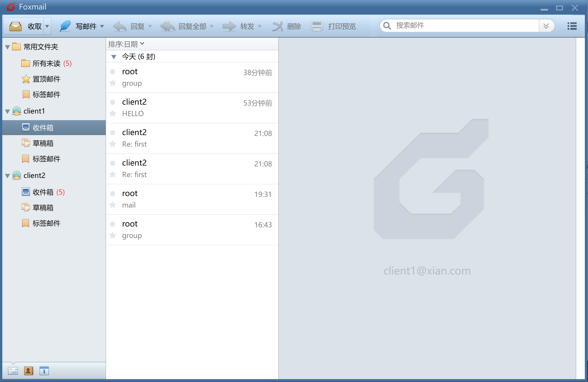This screenshot has height=382, width=588.
Task: Select client2 inbox folder
Action: pyautogui.click(x=43, y=192)
